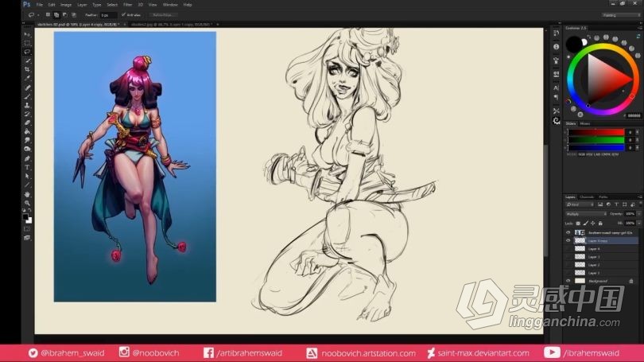Open the Layer menu

(x=82, y=5)
